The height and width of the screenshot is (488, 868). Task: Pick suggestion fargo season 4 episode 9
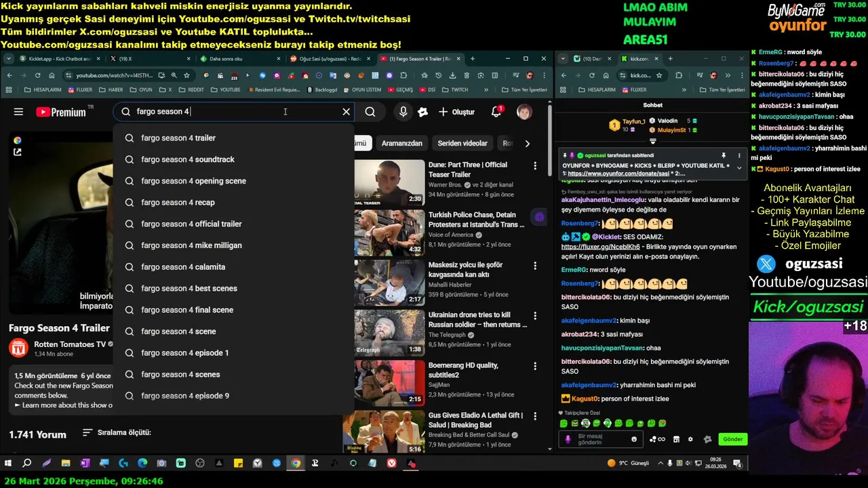(234, 396)
